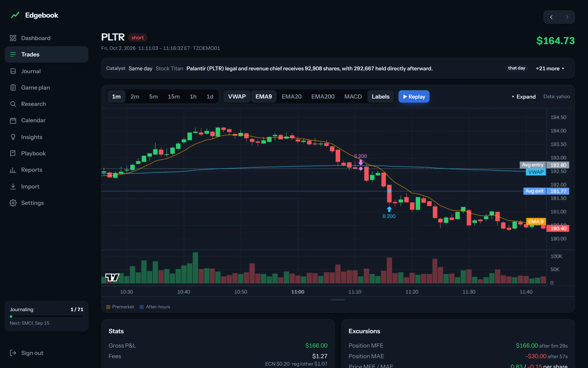Screen dimensions: 588x368
Task: Open the Dashboard page
Action: (x=46, y=38)
